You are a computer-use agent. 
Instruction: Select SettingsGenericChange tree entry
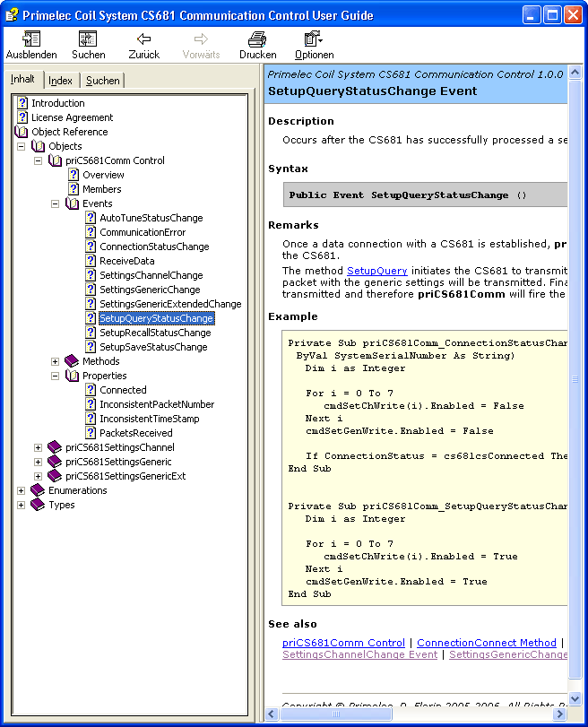[150, 290]
